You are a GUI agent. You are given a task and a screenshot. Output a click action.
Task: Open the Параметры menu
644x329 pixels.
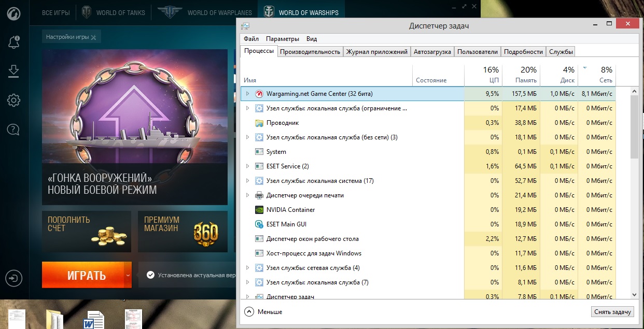tap(283, 39)
